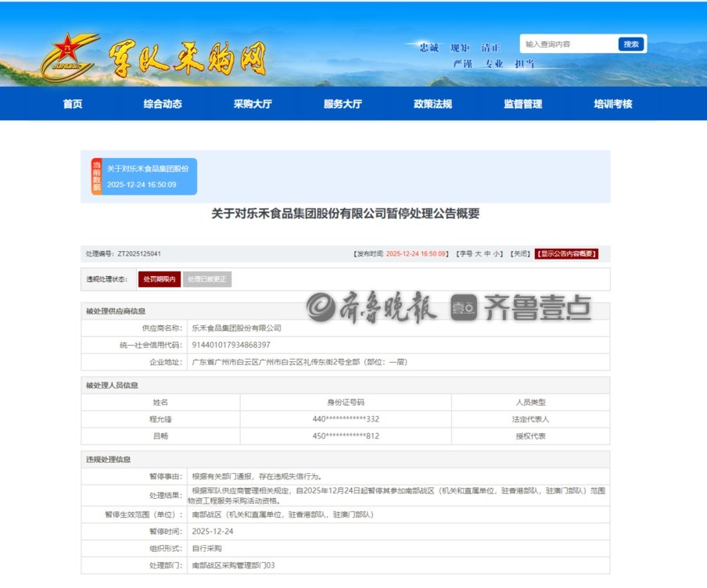Set font size to 小
This screenshot has width=707, height=588.
click(497, 254)
